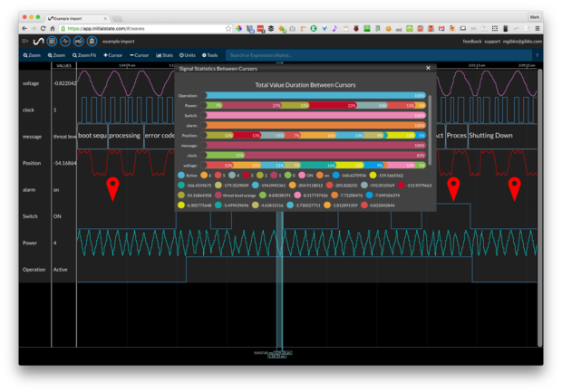The height and width of the screenshot is (392, 562).
Task: Select the Switch signal name
Action: coord(30,216)
